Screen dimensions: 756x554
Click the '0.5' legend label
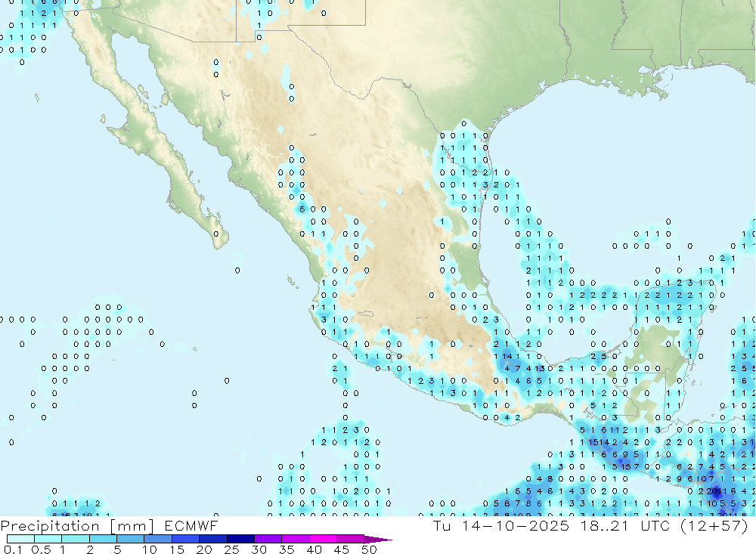tap(41, 549)
